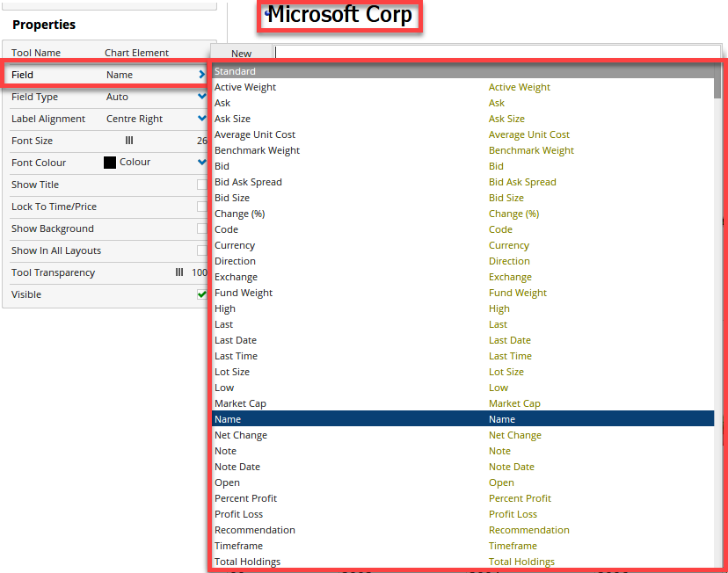Choose Change (%) in the list
Screen dimensions: 728x573
tap(462, 214)
